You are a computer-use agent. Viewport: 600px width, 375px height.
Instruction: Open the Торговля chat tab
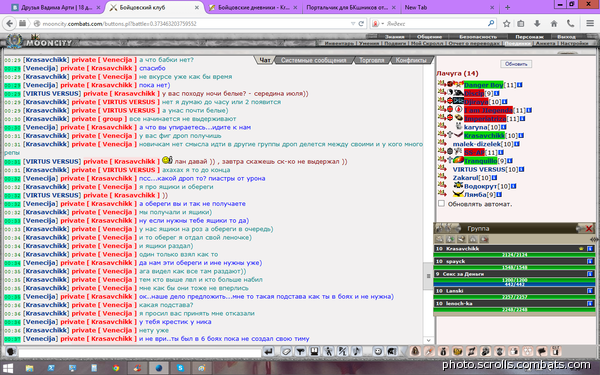(x=372, y=60)
